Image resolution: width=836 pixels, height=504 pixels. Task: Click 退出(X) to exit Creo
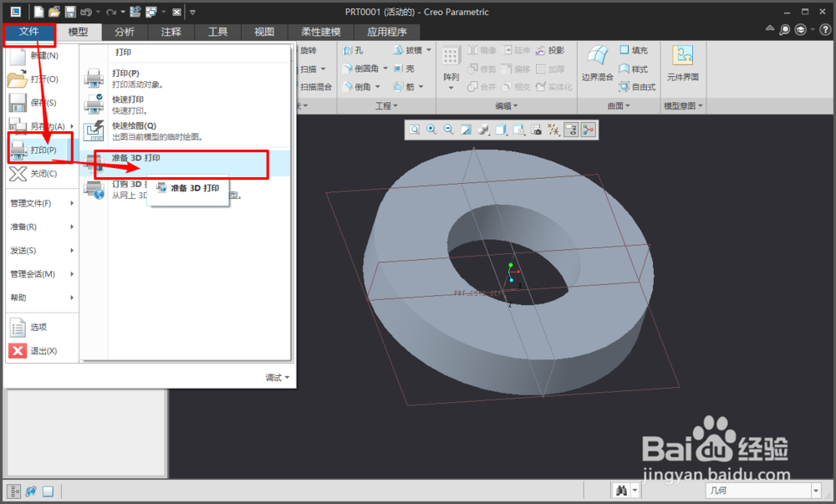coord(40,350)
